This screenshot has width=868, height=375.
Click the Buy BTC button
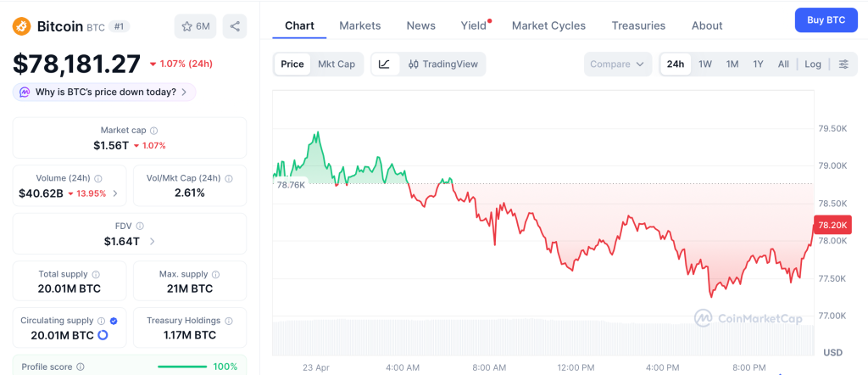point(826,20)
